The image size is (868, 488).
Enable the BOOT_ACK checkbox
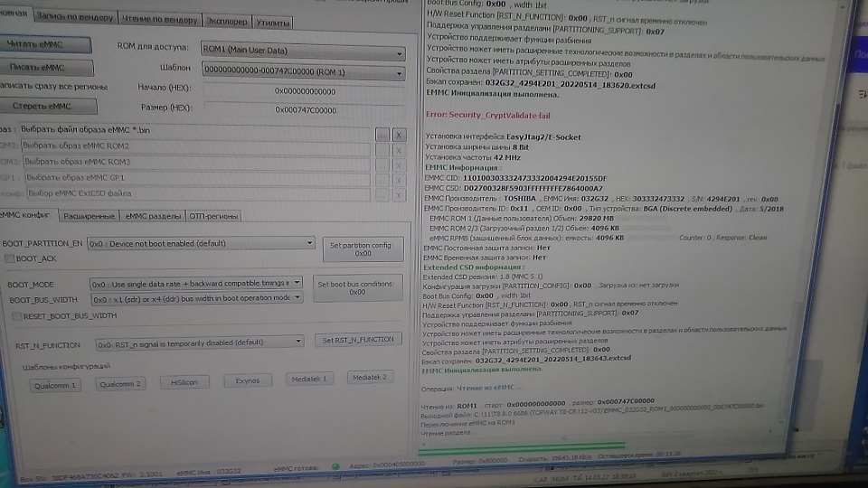tap(9, 258)
